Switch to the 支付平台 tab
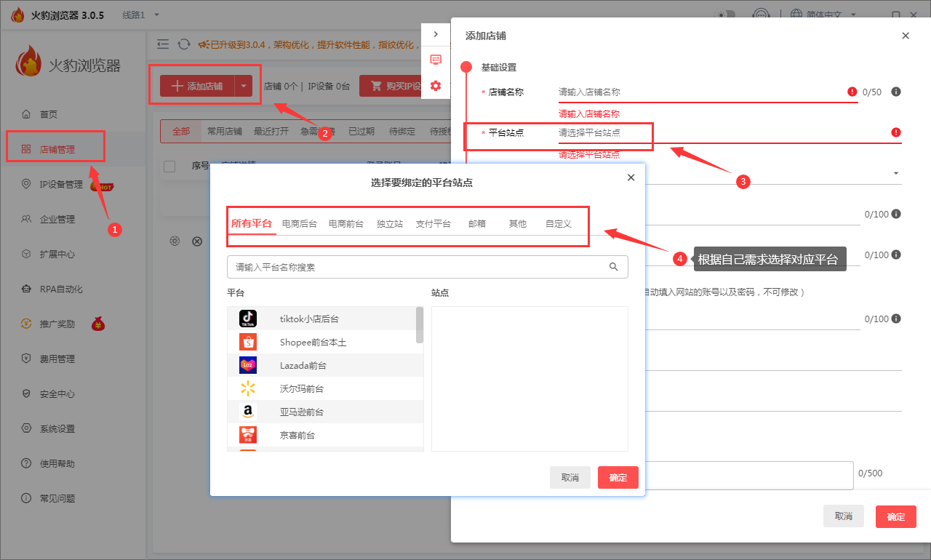931x560 pixels. [433, 224]
